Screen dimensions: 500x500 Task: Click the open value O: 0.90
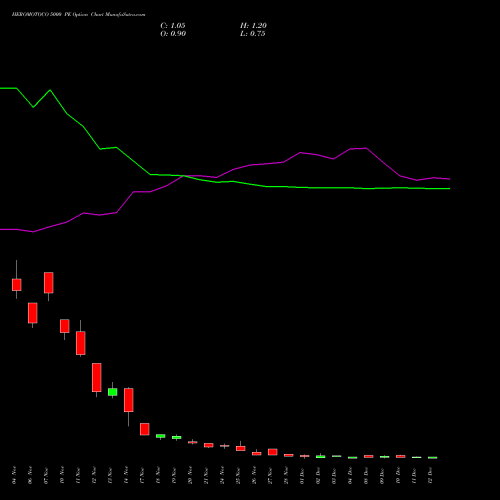point(173,34)
